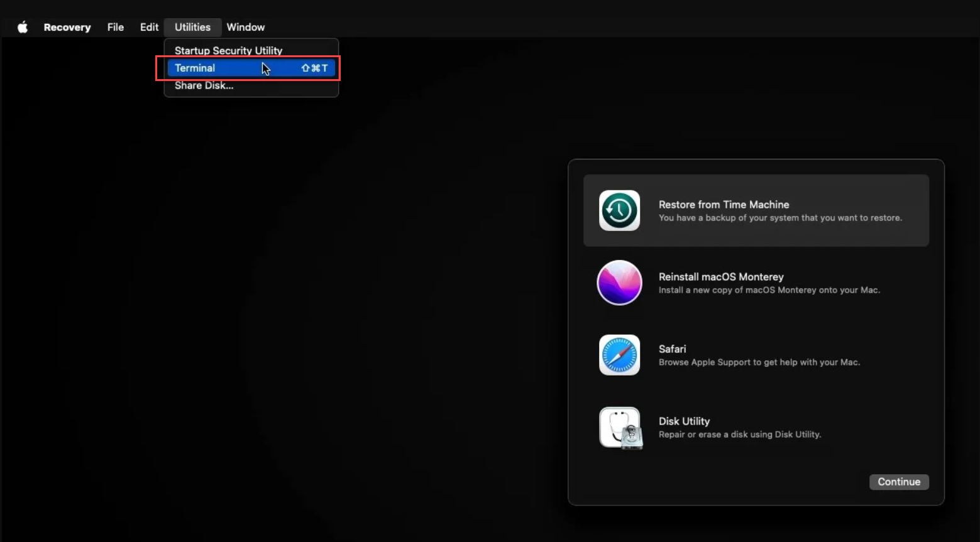Continue with the selected recovery option
This screenshot has height=542, width=980.
coord(899,482)
